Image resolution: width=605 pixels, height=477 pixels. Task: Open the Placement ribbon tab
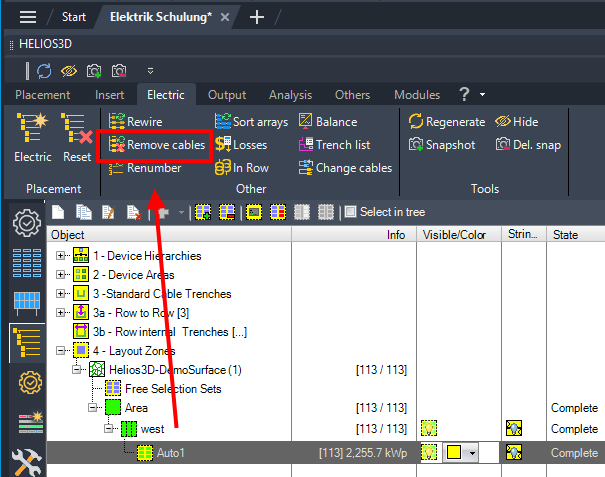(42, 95)
